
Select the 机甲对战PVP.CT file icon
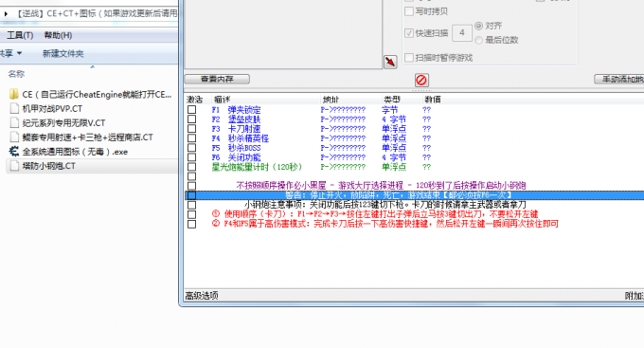14,109
